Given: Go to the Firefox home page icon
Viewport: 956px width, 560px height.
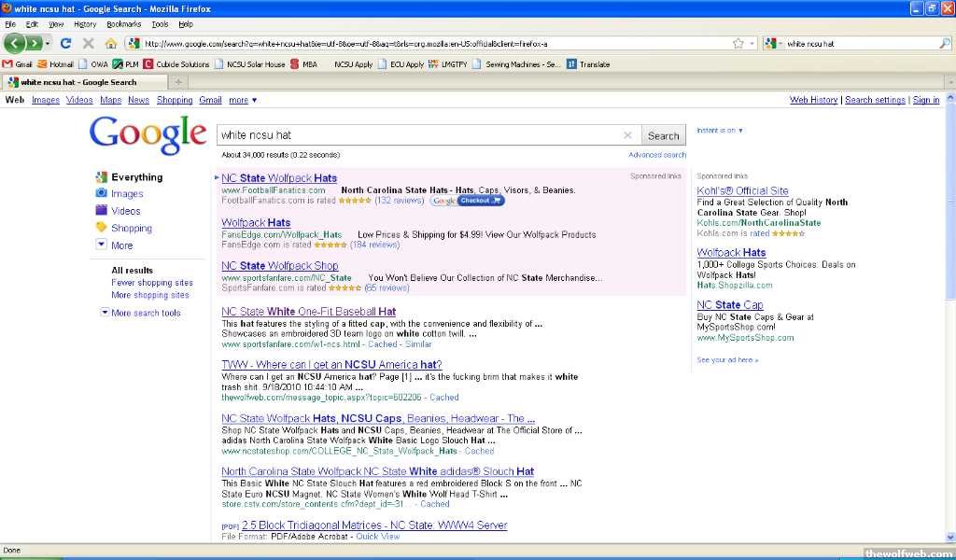Looking at the screenshot, I should [111, 43].
